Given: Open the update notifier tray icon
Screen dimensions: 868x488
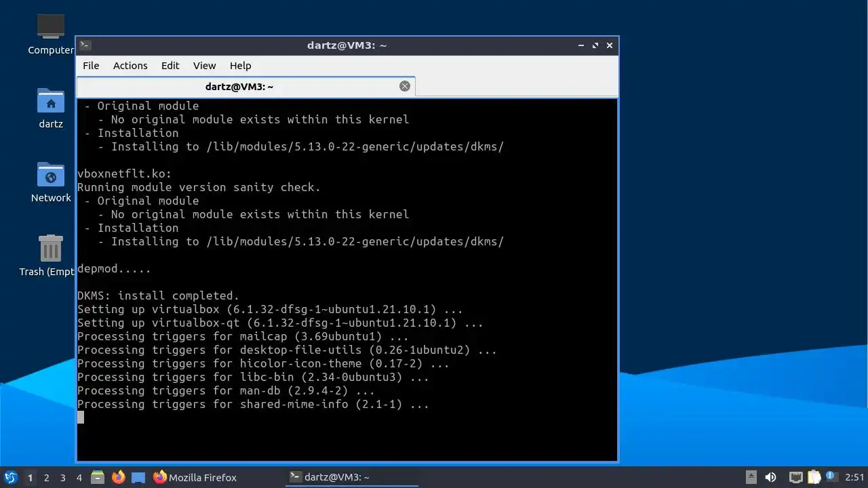Looking at the screenshot, I should pos(831,477).
